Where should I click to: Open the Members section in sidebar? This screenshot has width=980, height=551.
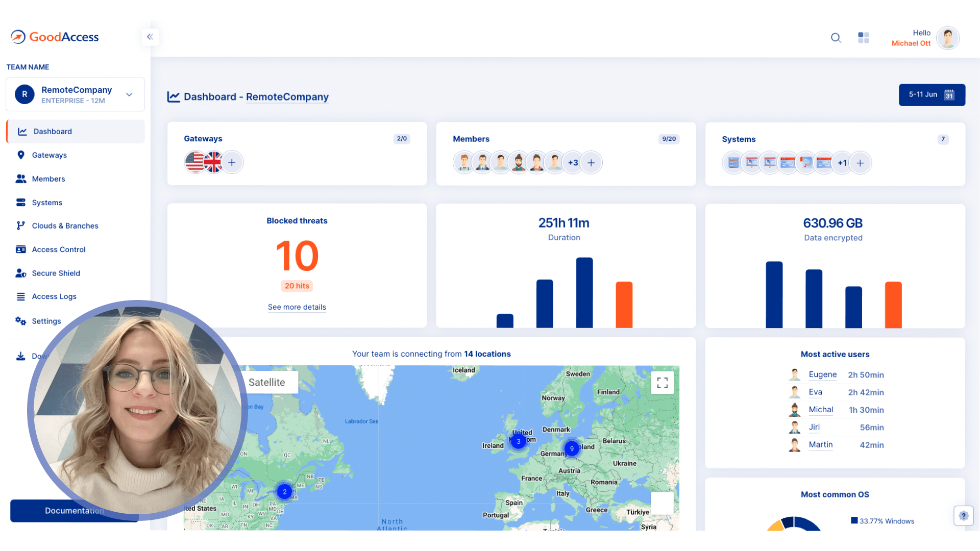pos(21,179)
